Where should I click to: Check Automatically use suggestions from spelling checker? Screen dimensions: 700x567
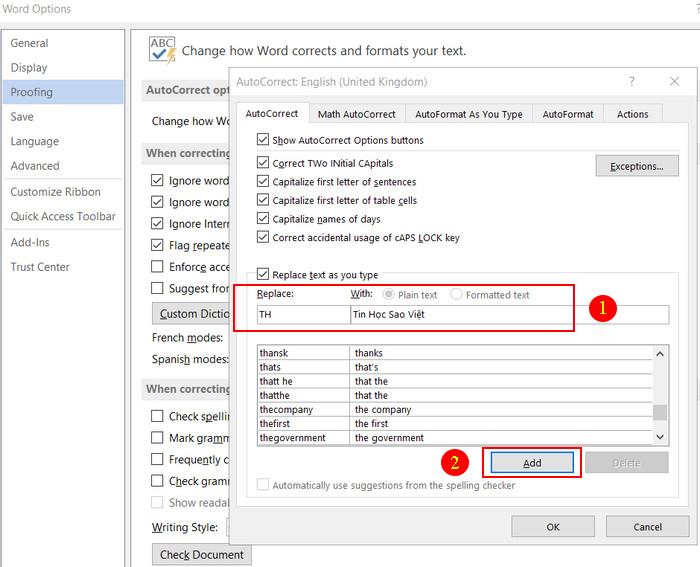point(263,484)
